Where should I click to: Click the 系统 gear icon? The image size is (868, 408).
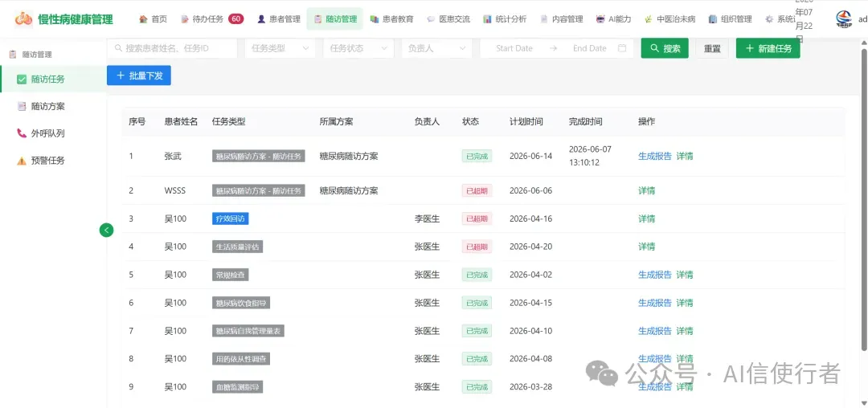[x=769, y=19]
